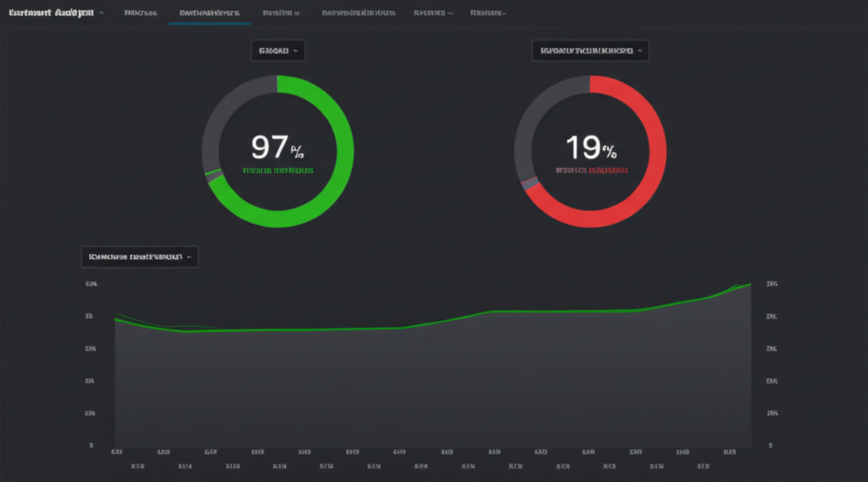This screenshot has width=868, height=482.
Task: Open the last tab in the top navigation
Action: 487,13
